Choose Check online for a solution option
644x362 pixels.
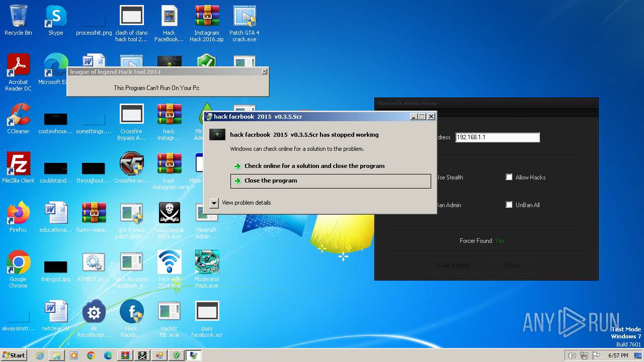(331, 166)
